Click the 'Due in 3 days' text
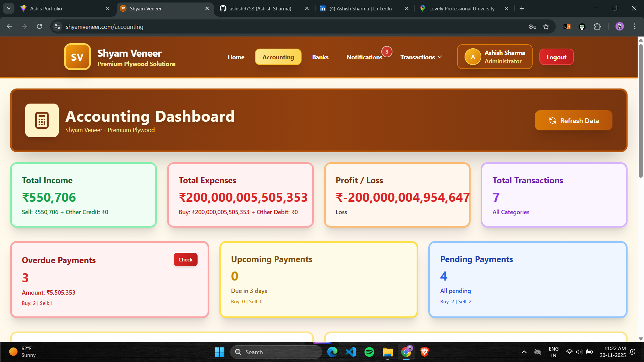Screen dimensions: 644x362 (249, 291)
